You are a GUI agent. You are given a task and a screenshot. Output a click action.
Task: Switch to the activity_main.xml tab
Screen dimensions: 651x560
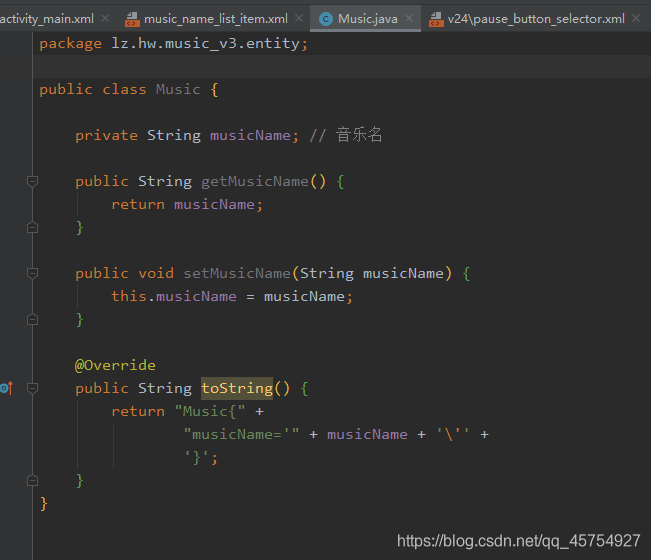coord(46,19)
